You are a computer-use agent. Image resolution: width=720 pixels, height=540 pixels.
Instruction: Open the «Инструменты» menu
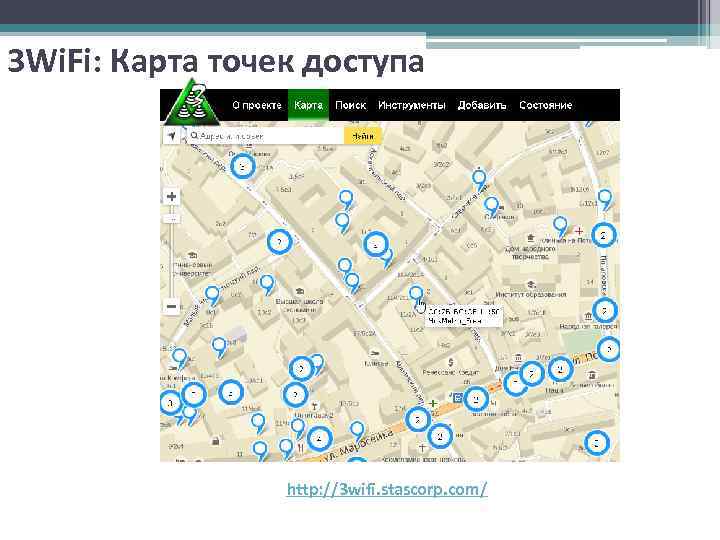[411, 105]
